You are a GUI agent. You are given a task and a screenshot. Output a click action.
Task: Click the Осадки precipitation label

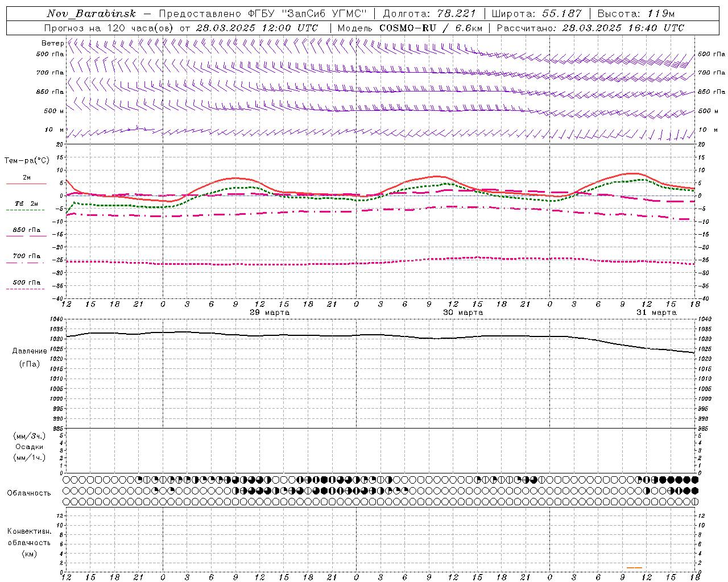coord(30,447)
